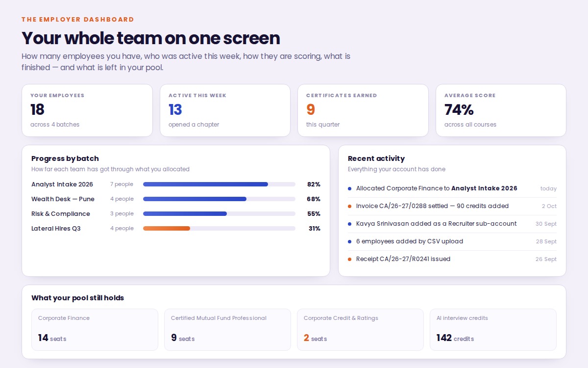Click the orange Lateral Hires Q3 progress bar

[219, 229]
